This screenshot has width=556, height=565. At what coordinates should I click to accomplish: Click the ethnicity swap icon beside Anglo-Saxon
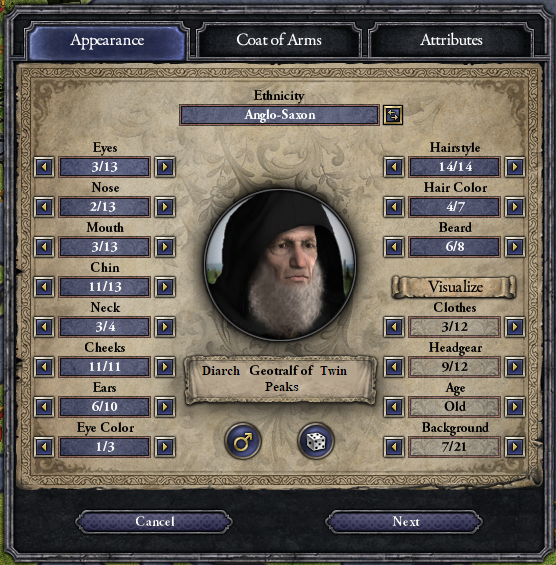pos(393,115)
